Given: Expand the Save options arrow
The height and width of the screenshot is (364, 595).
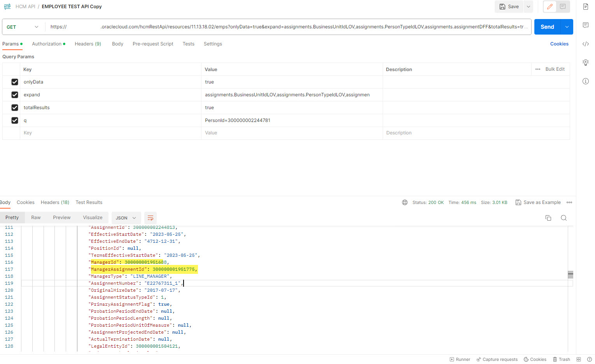Looking at the screenshot, I should [x=528, y=7].
